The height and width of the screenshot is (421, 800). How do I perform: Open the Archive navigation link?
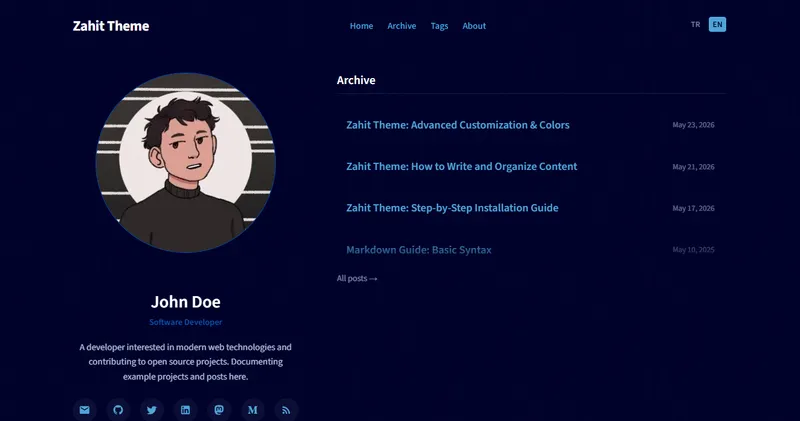pos(402,26)
